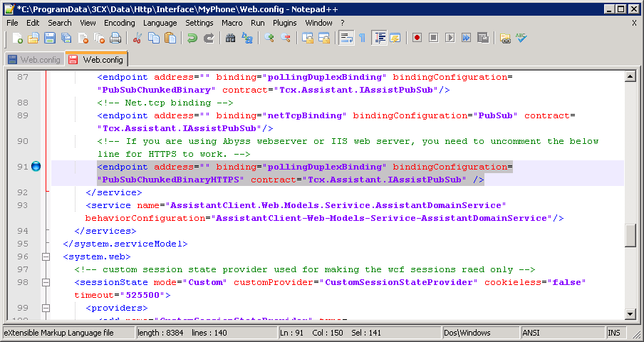
Task: Click the folder-with-drive toolbar icon
Action: coord(505,38)
